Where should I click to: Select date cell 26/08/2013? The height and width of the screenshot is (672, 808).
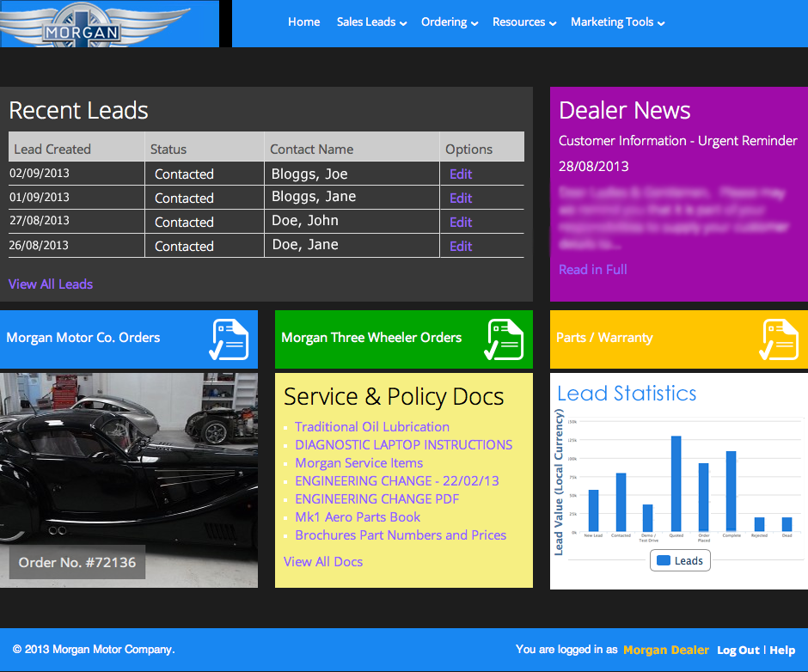(x=39, y=245)
